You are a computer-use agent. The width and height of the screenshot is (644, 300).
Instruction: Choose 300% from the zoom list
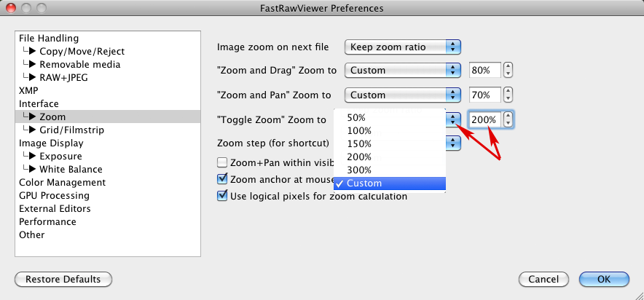[x=359, y=170]
